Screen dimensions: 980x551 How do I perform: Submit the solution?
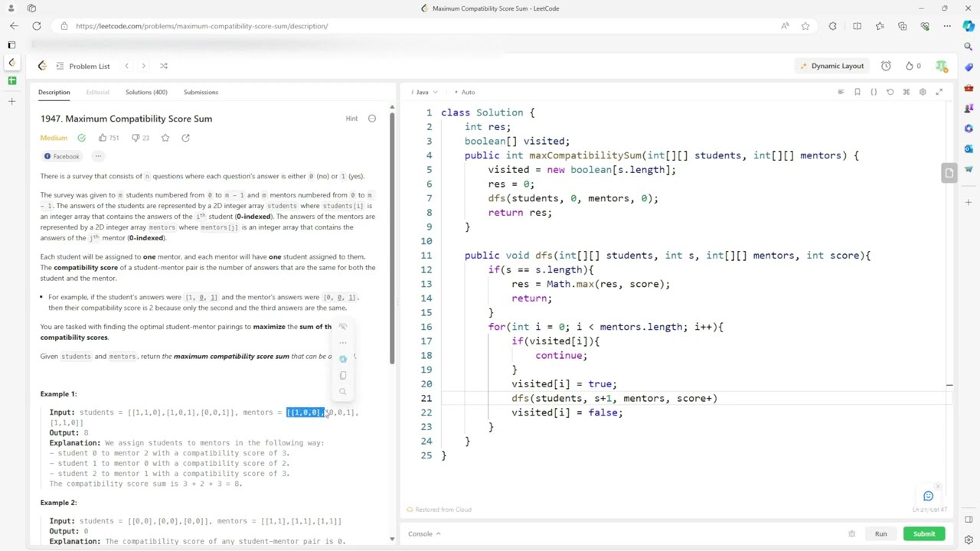[x=924, y=533]
